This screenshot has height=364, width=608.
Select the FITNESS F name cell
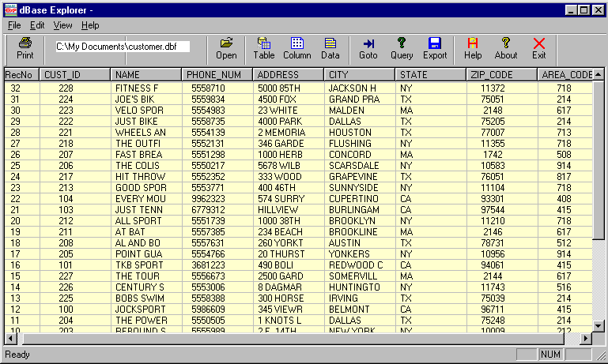tap(146, 88)
